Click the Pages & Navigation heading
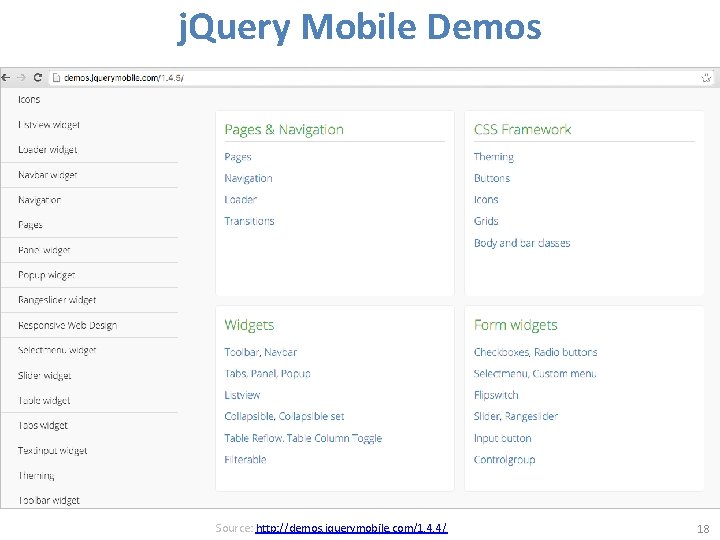Viewport: 720px width, 540px height. pyautogui.click(x=284, y=129)
